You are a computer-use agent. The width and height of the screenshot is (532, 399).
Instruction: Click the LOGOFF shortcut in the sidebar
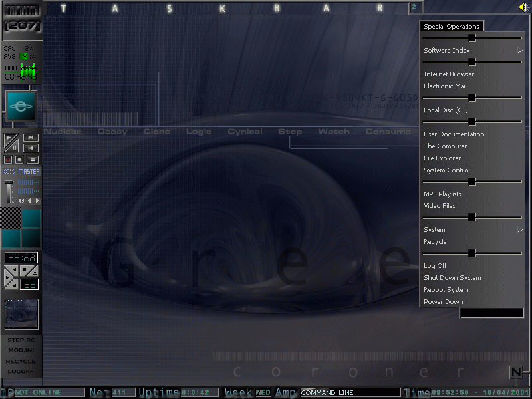click(x=21, y=372)
